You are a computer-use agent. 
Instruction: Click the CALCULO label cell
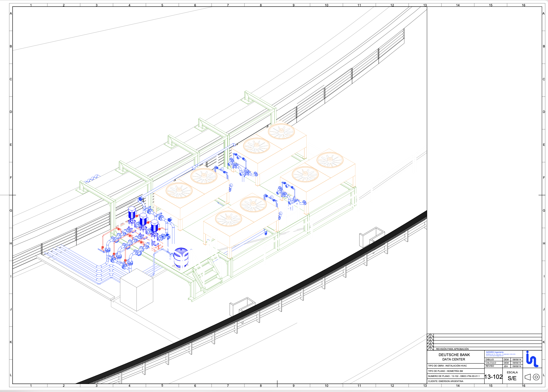coord(491,363)
